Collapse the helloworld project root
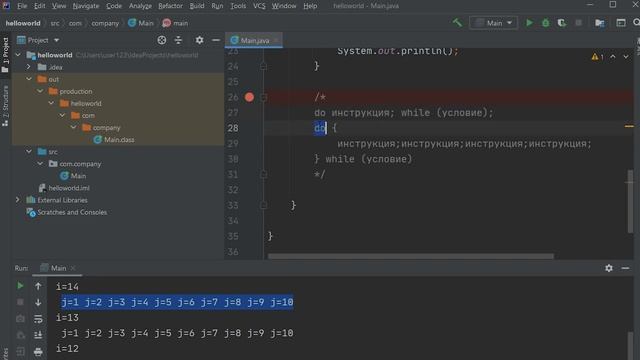This screenshot has width=640, height=360. click(18, 55)
